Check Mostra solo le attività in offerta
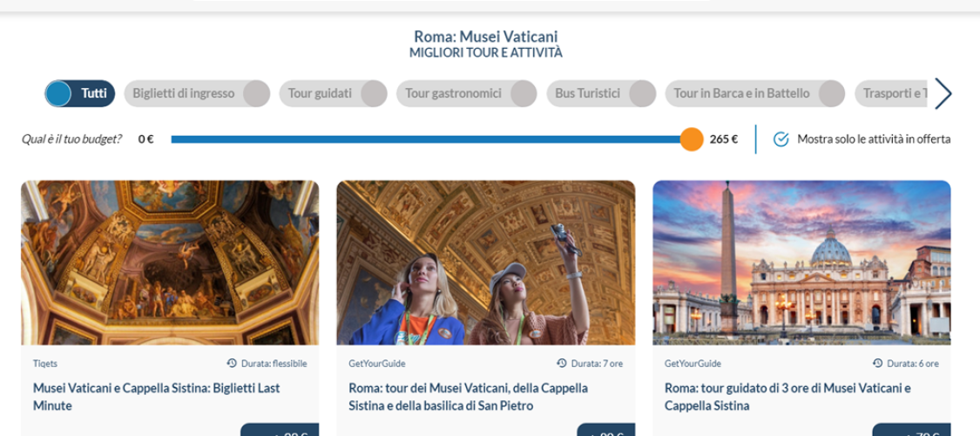 tap(862, 139)
